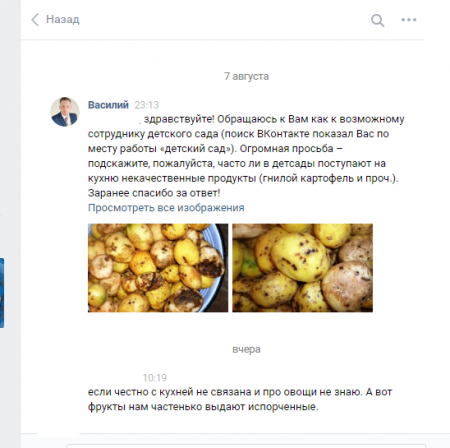This screenshot has width=450, height=448.
Task: Click the header bar beside Назад
Action: 222,20
